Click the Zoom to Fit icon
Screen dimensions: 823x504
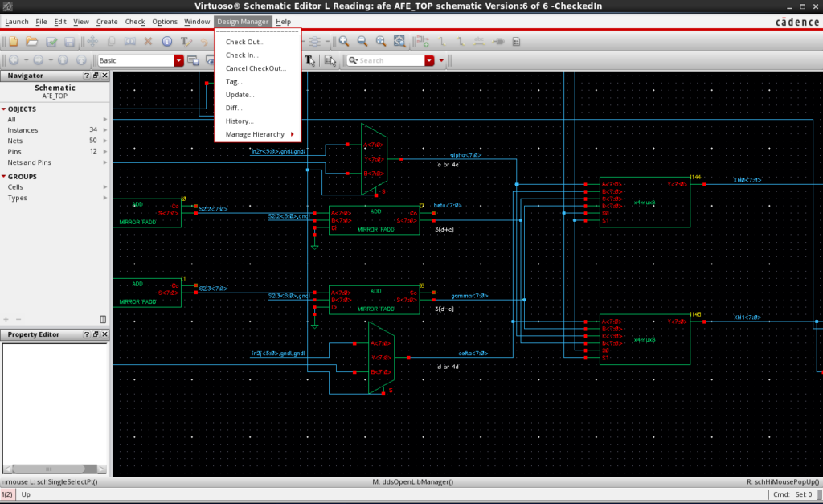click(x=381, y=42)
